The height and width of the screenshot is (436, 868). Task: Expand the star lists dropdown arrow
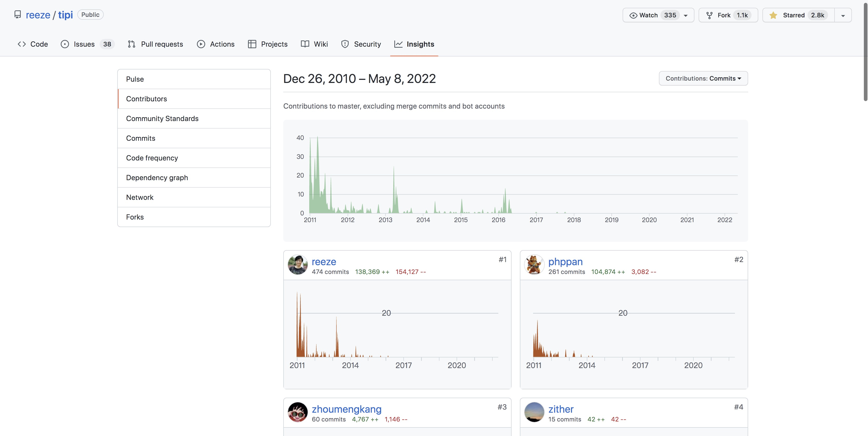tap(843, 16)
